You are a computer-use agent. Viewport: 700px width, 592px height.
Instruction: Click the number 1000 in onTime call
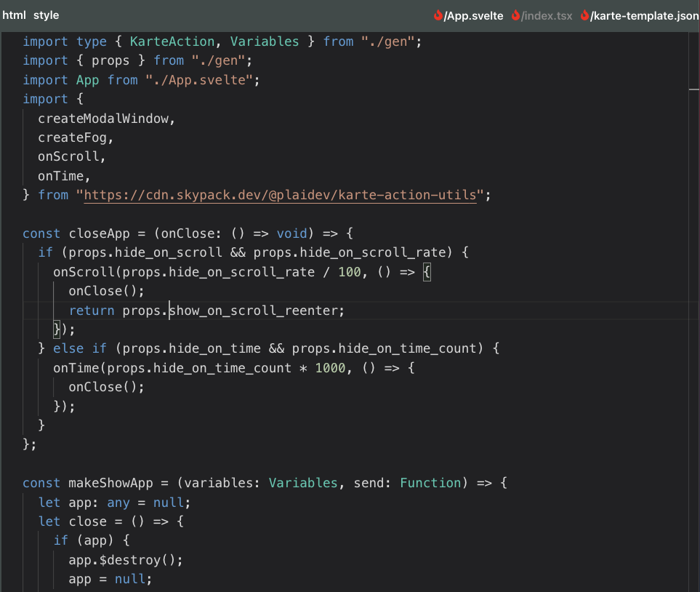coord(330,368)
